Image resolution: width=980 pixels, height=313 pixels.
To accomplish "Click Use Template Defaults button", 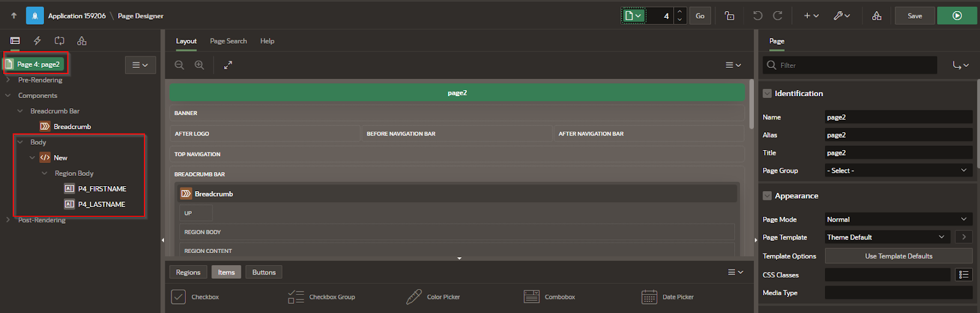I will 899,256.
